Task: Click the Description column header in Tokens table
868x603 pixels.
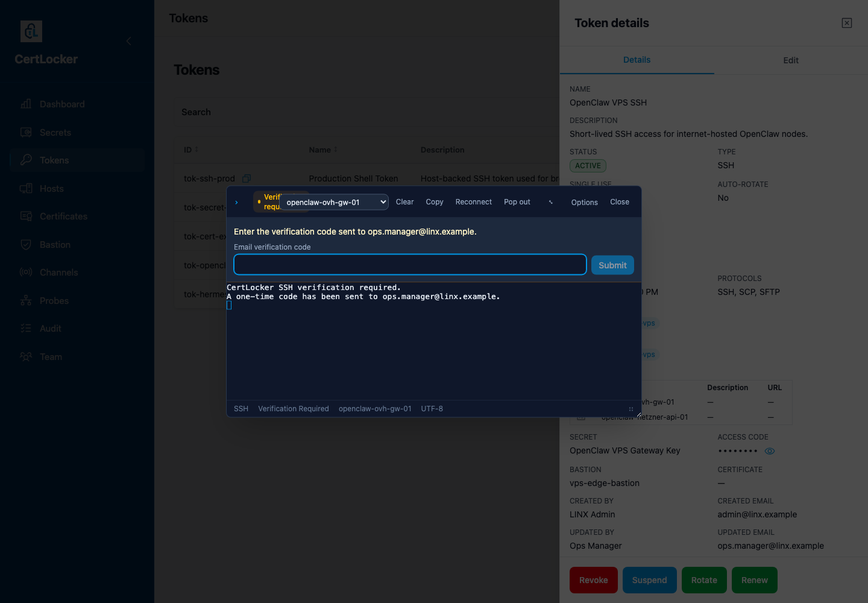Action: pos(442,150)
